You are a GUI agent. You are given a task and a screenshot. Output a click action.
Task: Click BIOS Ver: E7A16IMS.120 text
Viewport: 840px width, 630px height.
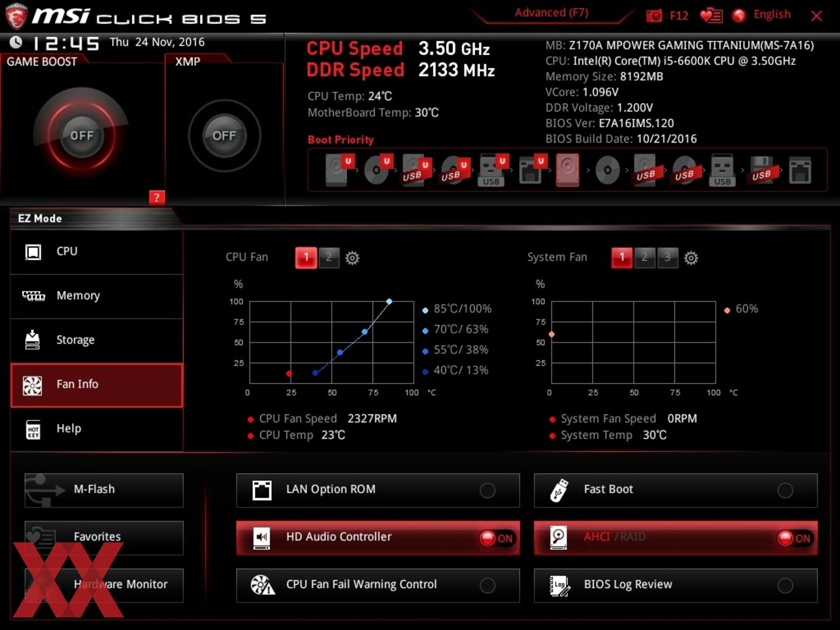[610, 124]
